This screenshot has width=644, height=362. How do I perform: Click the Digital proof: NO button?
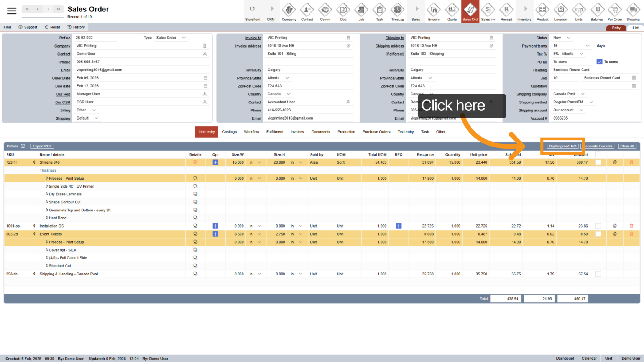click(x=562, y=146)
